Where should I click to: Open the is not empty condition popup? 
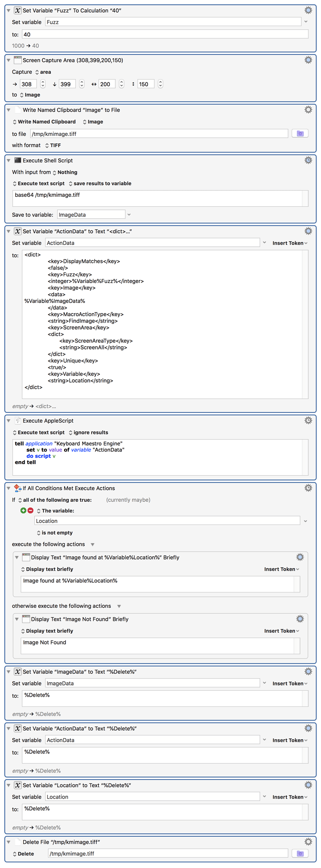pos(54,533)
